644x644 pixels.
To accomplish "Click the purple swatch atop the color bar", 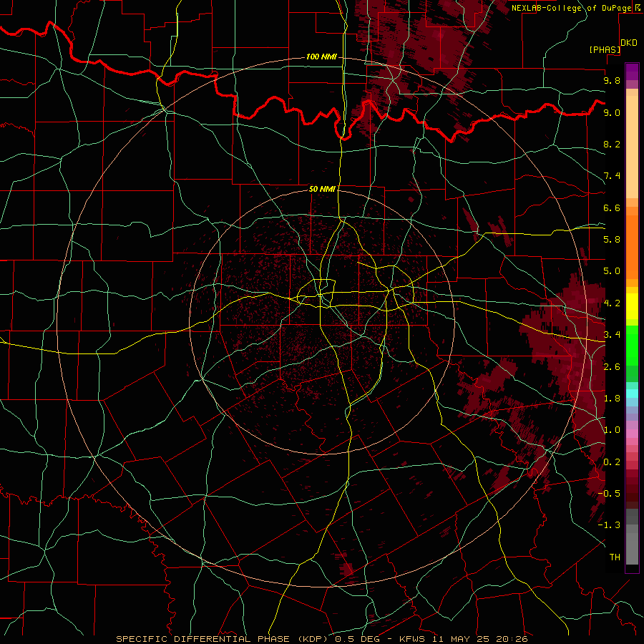I will [x=632, y=72].
